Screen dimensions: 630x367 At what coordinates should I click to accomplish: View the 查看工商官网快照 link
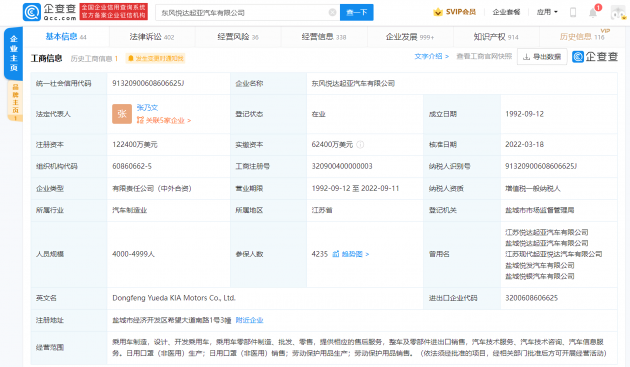[484, 56]
